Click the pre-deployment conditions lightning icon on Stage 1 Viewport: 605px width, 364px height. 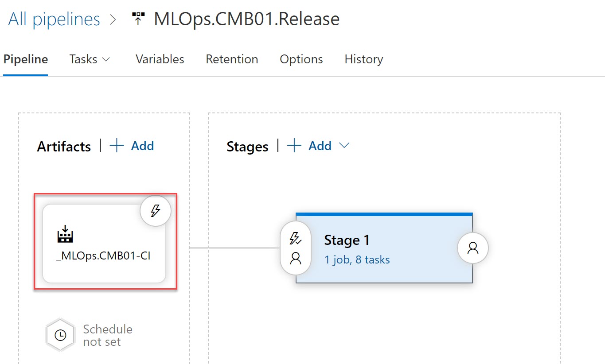coord(295,238)
